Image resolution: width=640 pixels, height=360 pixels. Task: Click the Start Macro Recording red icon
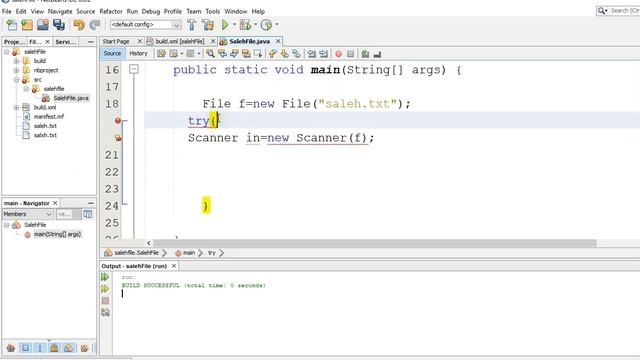coord(338,53)
